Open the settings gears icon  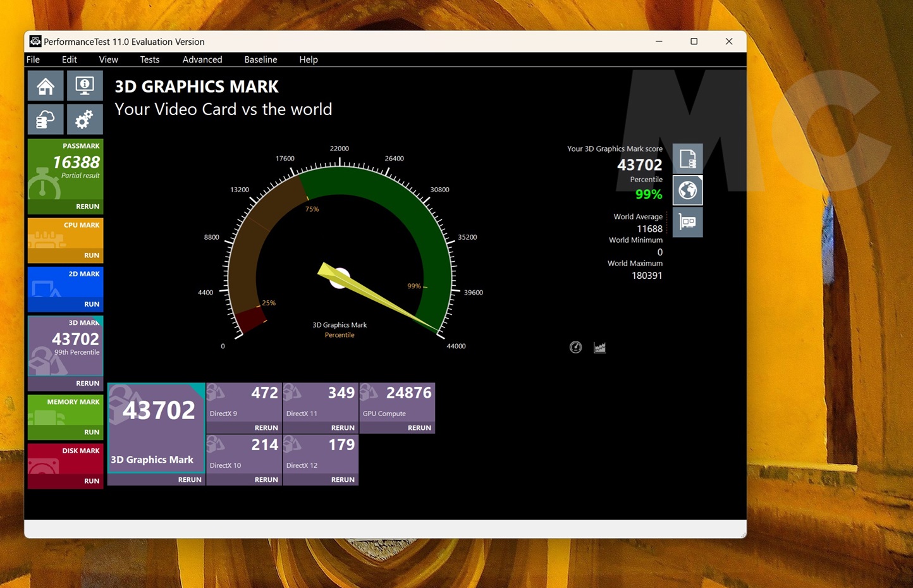pos(85,119)
